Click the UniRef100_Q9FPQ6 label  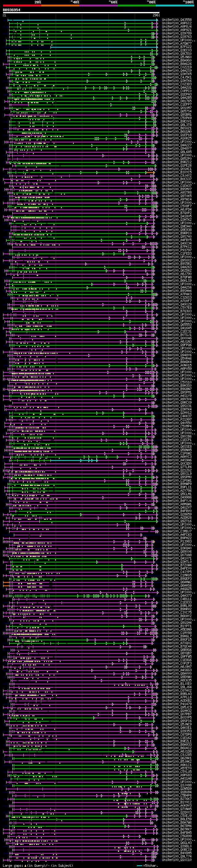tap(176, 345)
